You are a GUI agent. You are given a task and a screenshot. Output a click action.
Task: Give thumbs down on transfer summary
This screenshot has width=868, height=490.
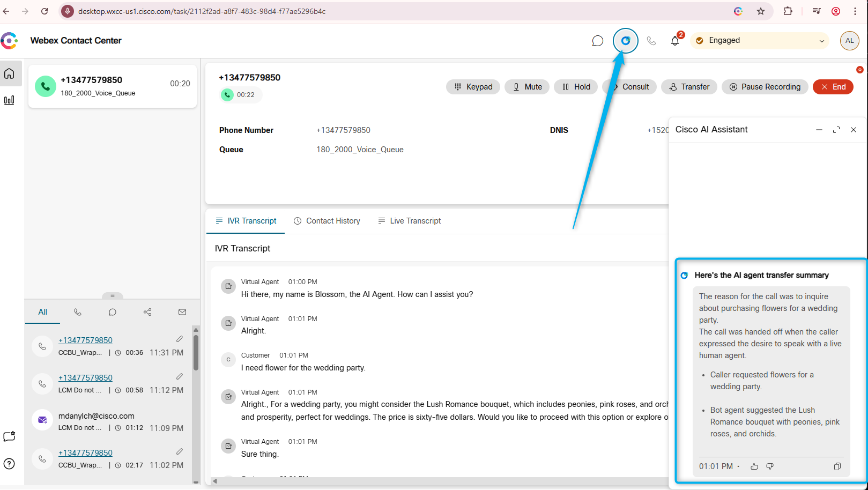pyautogui.click(x=770, y=466)
